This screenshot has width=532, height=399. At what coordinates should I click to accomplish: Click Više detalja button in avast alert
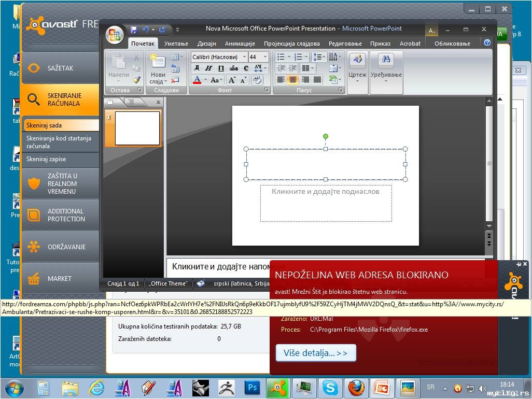(x=316, y=353)
